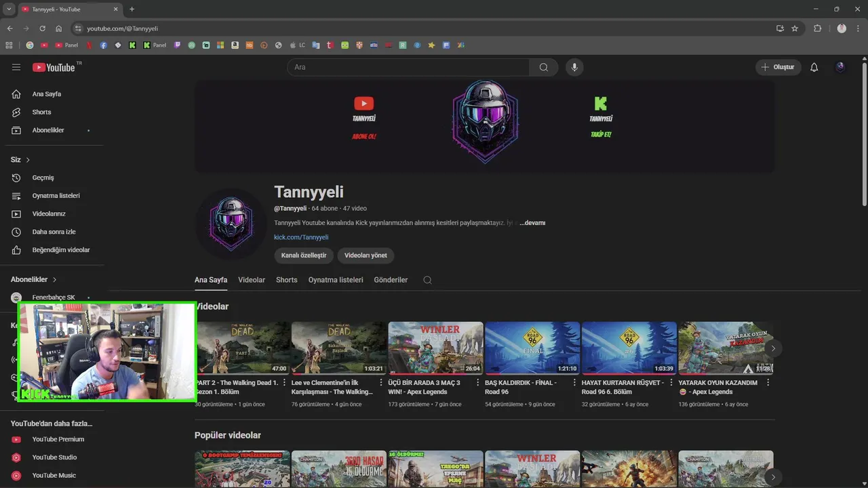The width and height of the screenshot is (868, 488).
Task: Open Daha sonra izle in sidebar
Action: tap(54, 232)
